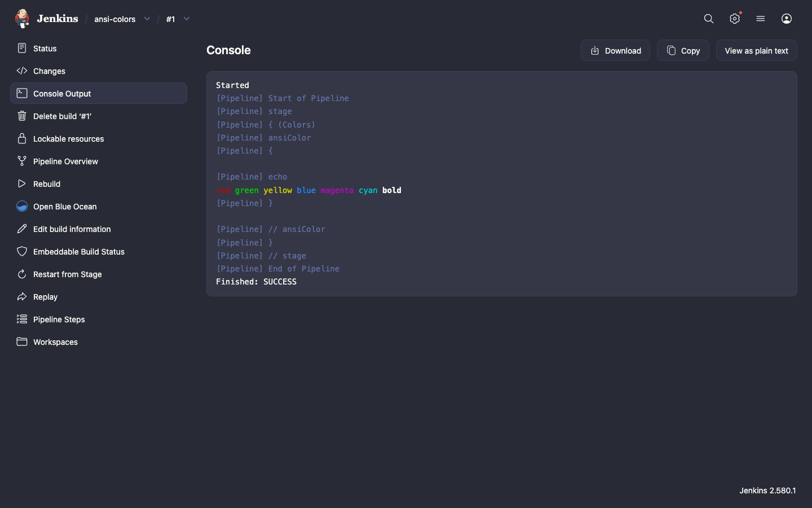Click the cyan colored word in console
The height and width of the screenshot is (508, 812).
(368, 190)
